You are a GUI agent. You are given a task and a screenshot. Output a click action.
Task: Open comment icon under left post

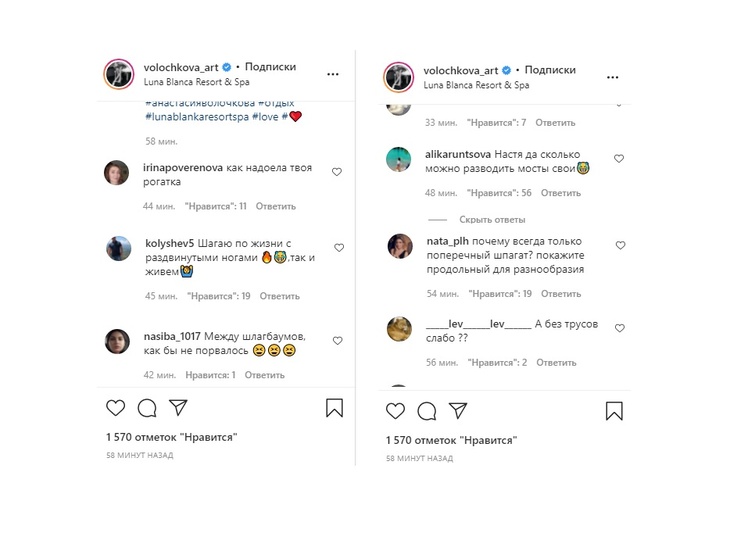click(x=147, y=408)
